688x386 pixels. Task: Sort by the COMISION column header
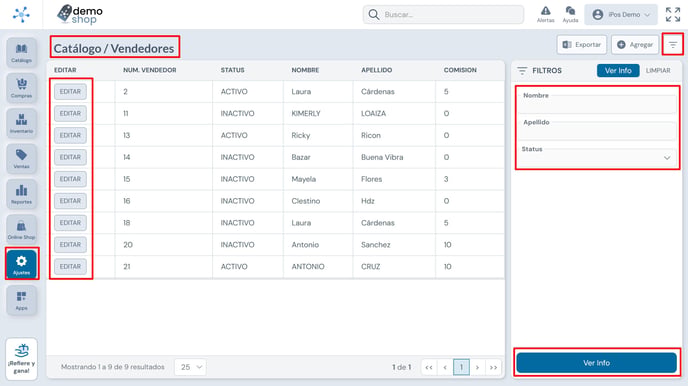coord(460,70)
